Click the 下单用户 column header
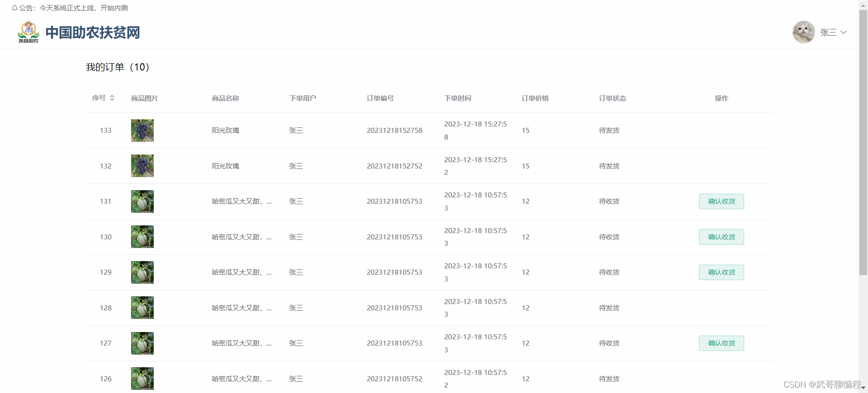Viewport: 868px width, 393px height. [x=303, y=98]
